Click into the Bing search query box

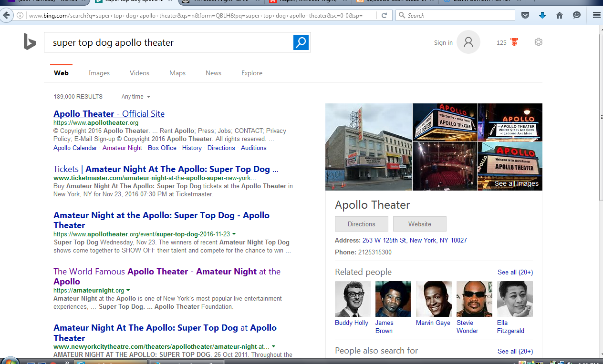pos(169,42)
